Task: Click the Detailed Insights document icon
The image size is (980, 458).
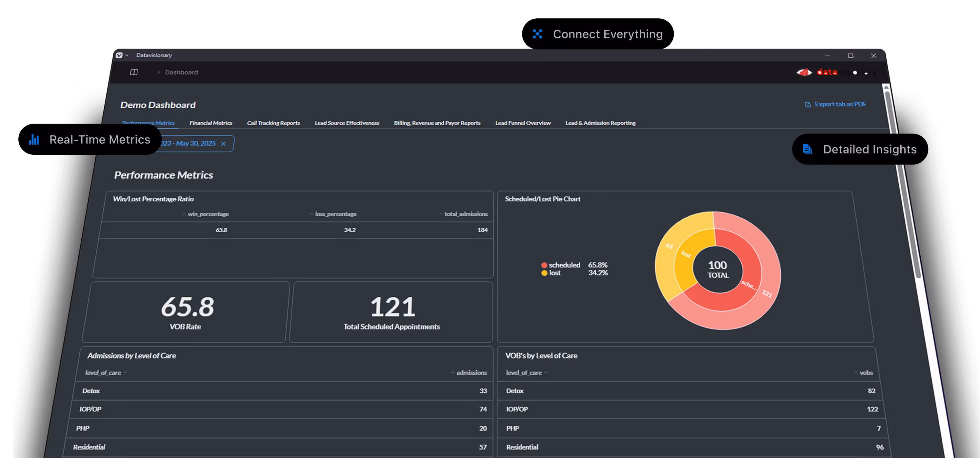Action: (807, 149)
